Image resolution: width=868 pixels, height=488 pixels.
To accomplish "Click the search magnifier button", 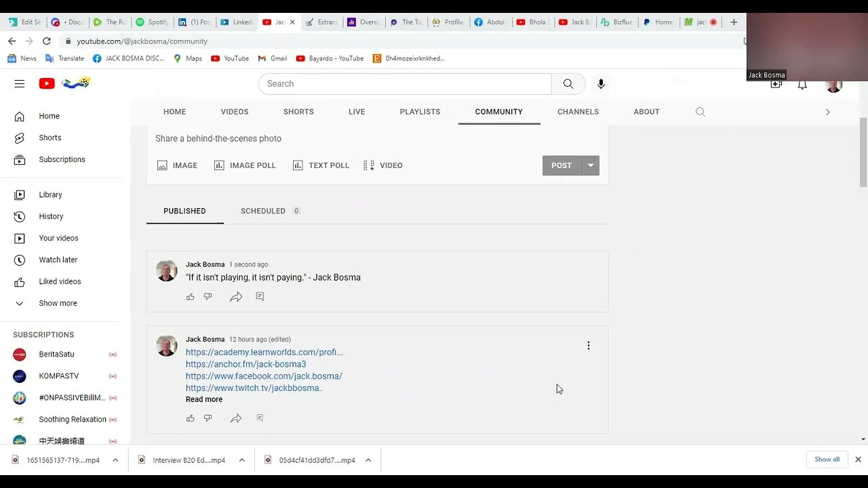I will tap(568, 84).
